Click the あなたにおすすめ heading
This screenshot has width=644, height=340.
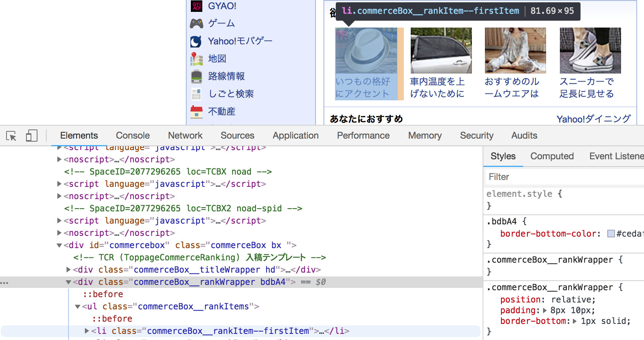point(366,119)
